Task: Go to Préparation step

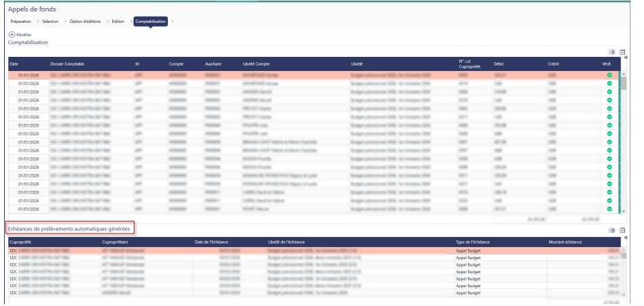Action: click(x=20, y=22)
